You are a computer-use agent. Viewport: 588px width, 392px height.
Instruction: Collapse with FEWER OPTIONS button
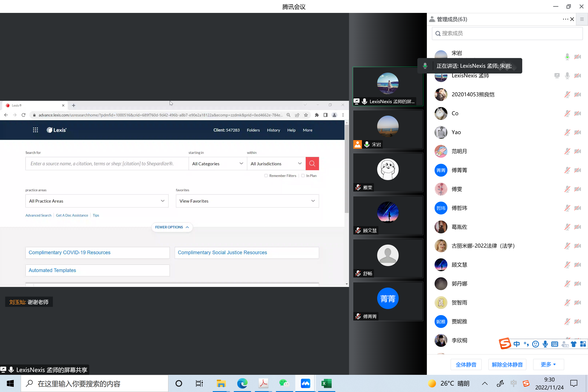(172, 227)
